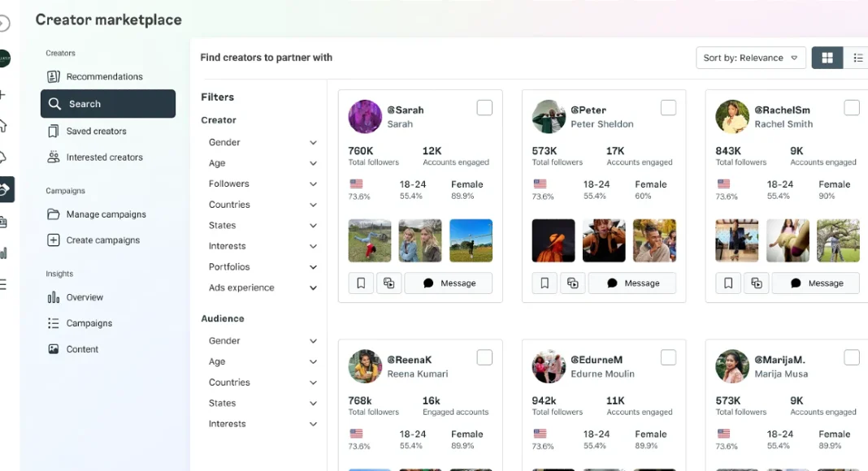This screenshot has height=471, width=868.
Task: Tick the @ReenaK creator checkbox
Action: coord(484,357)
